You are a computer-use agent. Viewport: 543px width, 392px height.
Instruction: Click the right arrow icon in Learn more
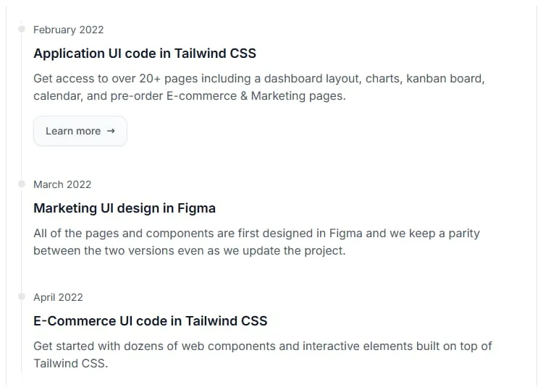111,131
